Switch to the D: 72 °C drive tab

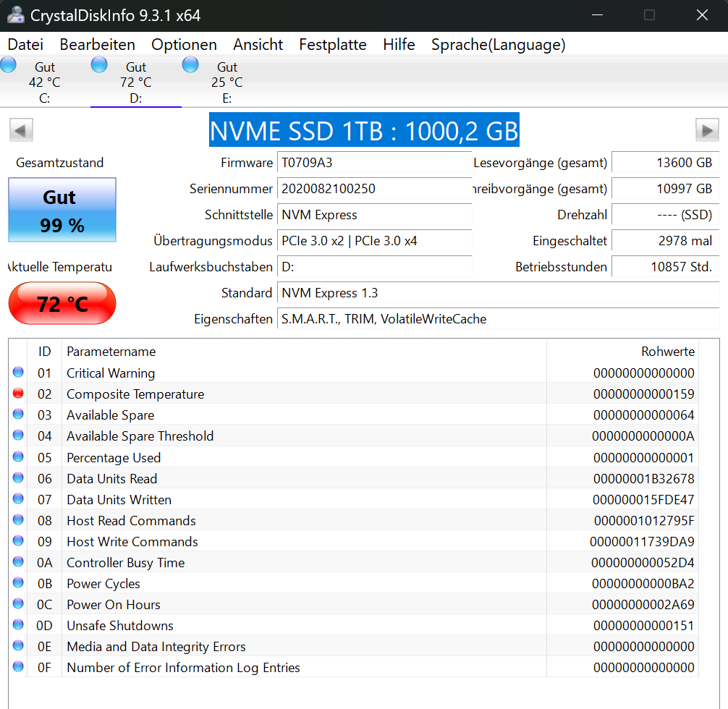click(135, 82)
